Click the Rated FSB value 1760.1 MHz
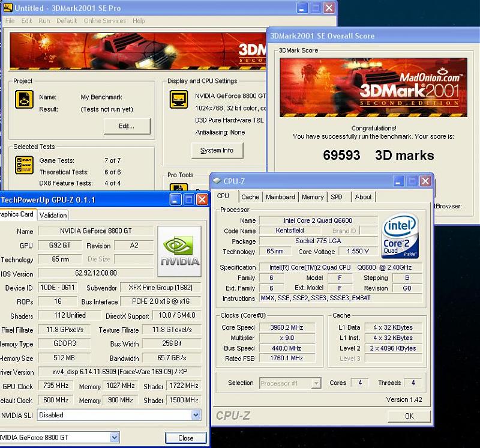 coord(287,358)
